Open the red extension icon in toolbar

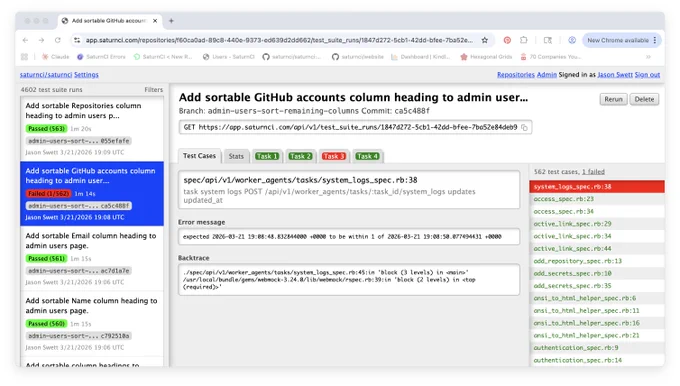pyautogui.click(x=507, y=40)
